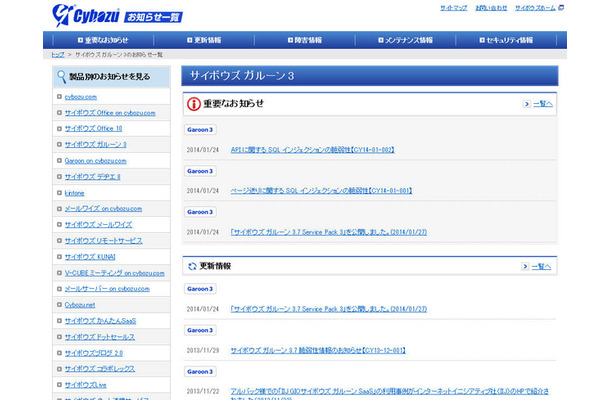Click the first Garoon 3 badge under 重要なお知らせ
This screenshot has width=610, height=400.
200,129
